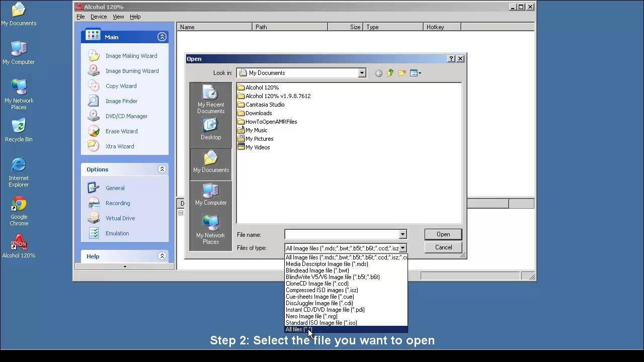Focus the File name input field

click(x=342, y=234)
